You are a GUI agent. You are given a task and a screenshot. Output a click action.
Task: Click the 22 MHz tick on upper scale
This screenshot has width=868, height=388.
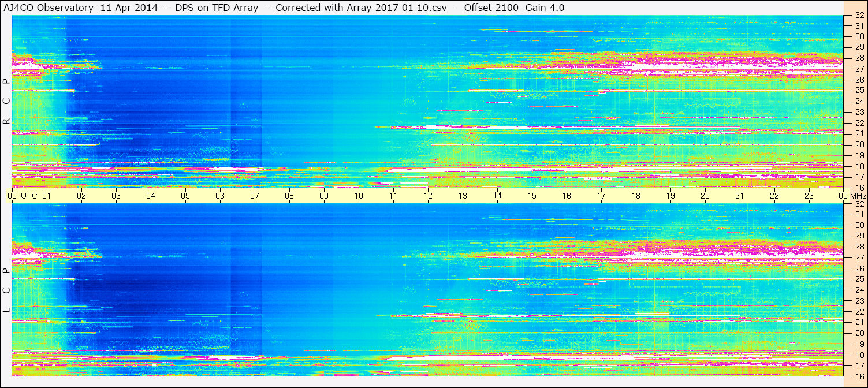[x=859, y=123]
